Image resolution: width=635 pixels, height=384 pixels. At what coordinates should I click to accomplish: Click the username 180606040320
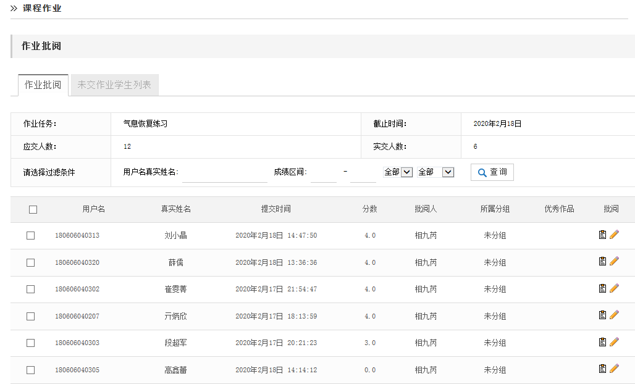click(x=77, y=262)
